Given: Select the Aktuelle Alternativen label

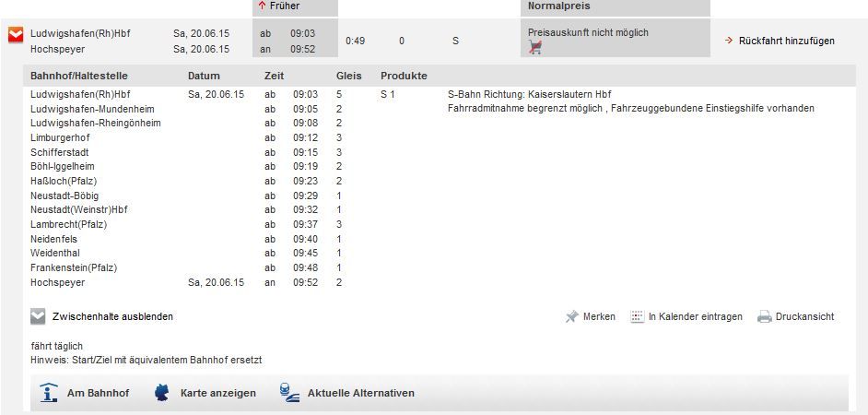Looking at the screenshot, I should (x=360, y=393).
